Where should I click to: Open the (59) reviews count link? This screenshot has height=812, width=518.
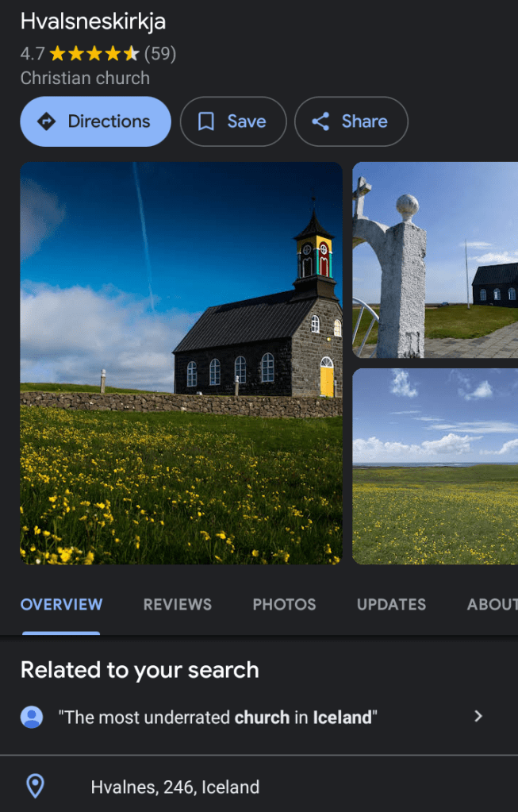click(160, 54)
